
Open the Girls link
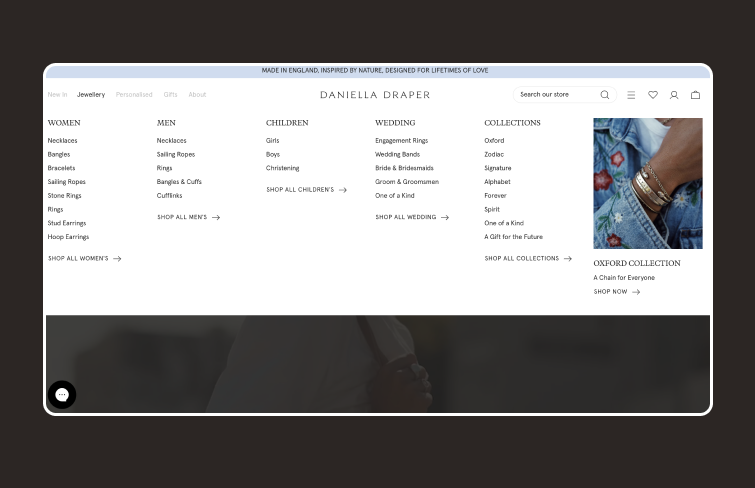coord(273,141)
